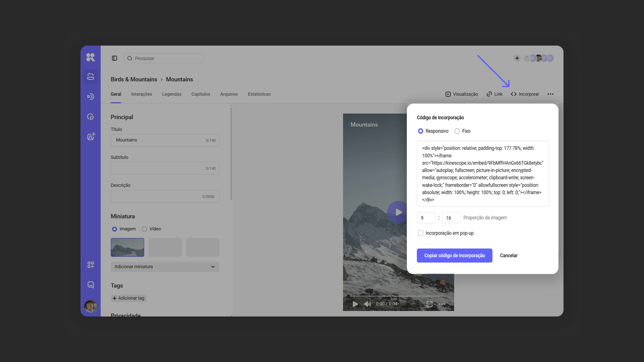Open the AI speaker sidebar icon
Viewport: 644px width, 362px height.
pos(91,136)
